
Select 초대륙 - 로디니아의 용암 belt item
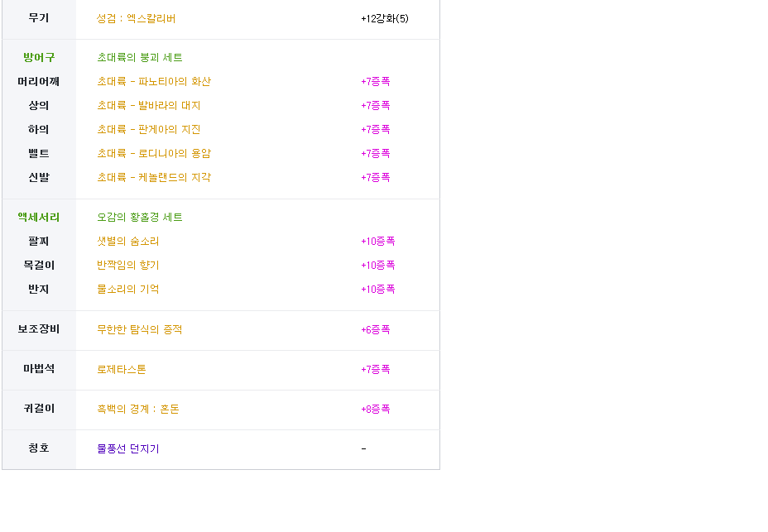tap(154, 153)
